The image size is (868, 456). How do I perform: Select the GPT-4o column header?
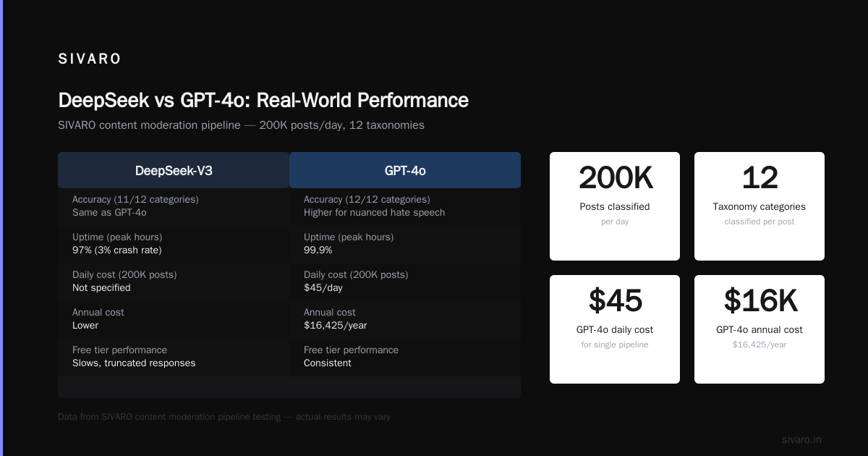405,170
